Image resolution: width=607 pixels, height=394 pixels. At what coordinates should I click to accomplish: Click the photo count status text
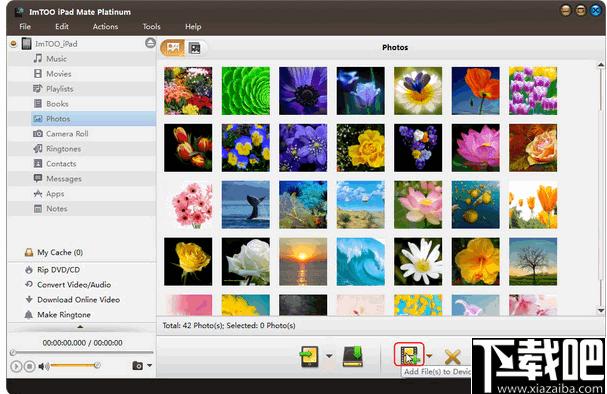[x=229, y=326]
